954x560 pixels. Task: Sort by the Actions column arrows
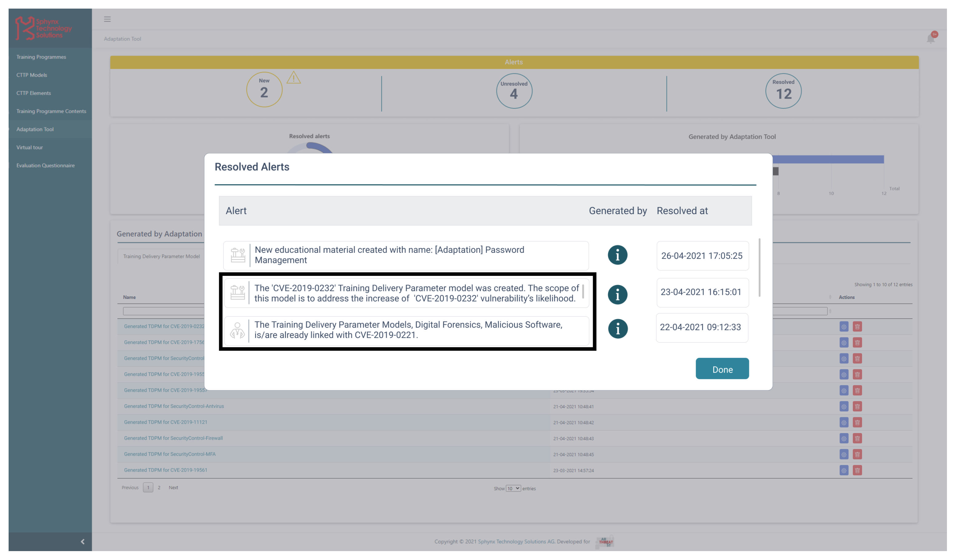[830, 297]
